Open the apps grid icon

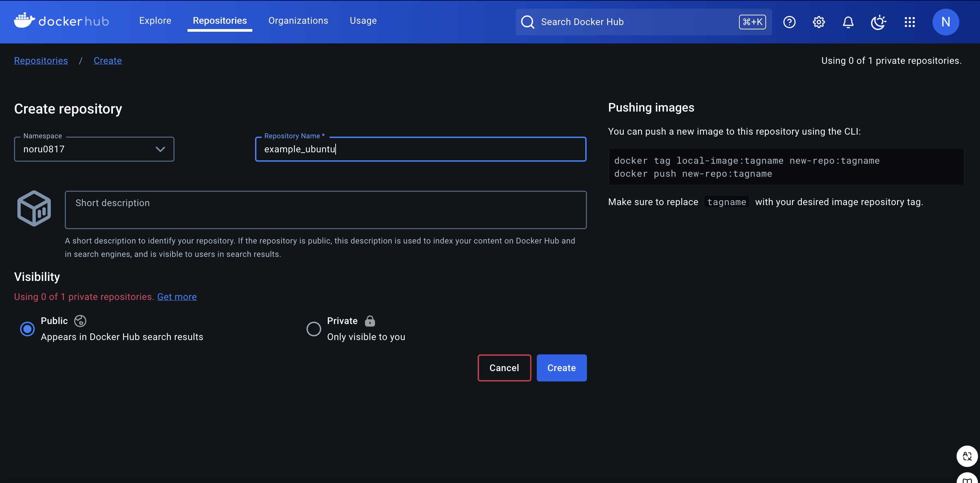point(909,22)
